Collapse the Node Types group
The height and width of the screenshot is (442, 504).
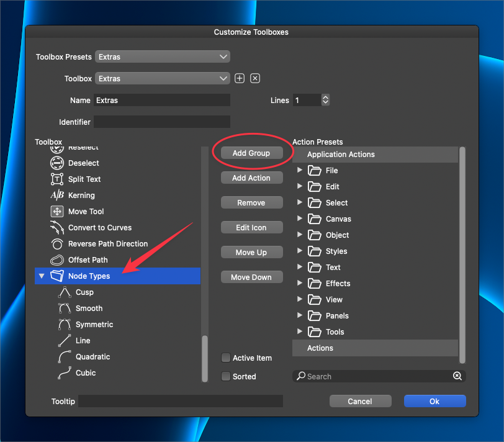[x=42, y=276]
